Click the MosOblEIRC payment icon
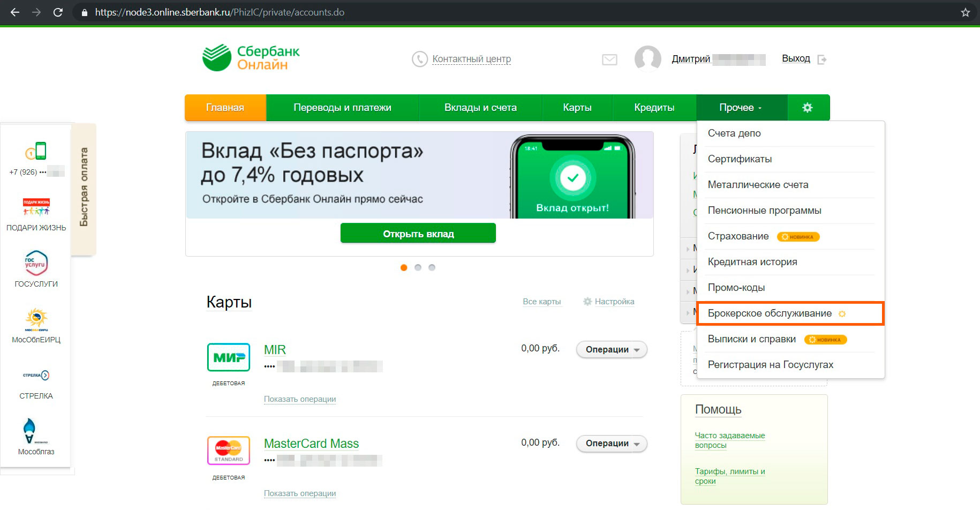The height and width of the screenshot is (510, 980). coord(36,319)
